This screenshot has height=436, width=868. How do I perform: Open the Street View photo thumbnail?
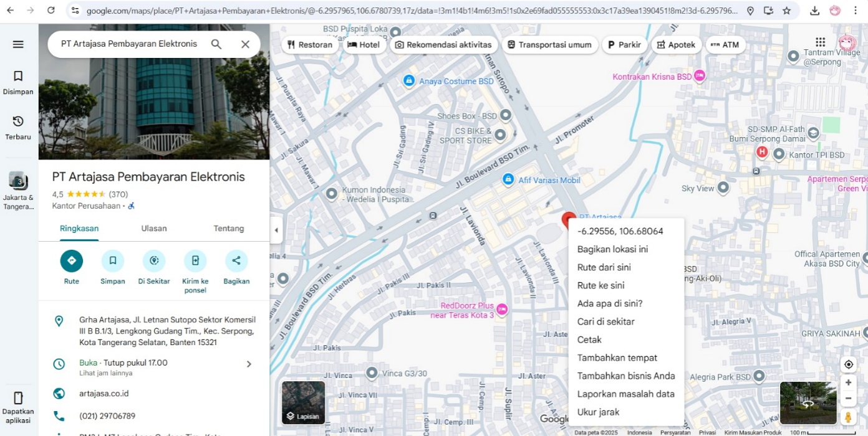click(x=808, y=403)
